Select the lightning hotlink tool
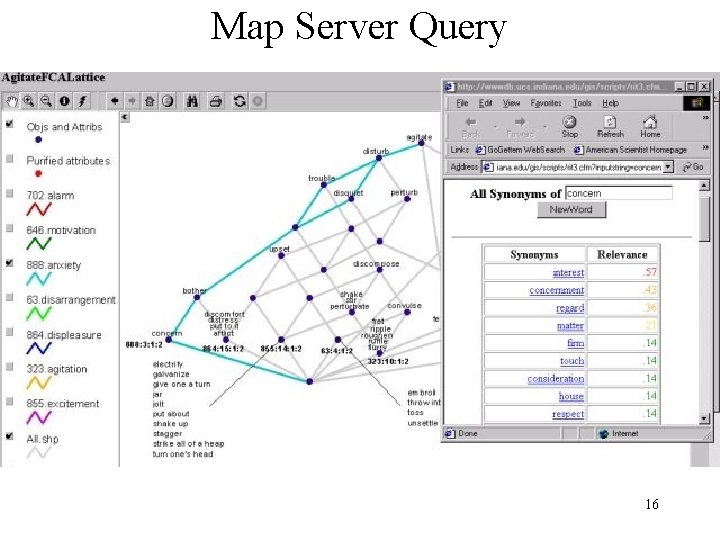 [x=82, y=101]
